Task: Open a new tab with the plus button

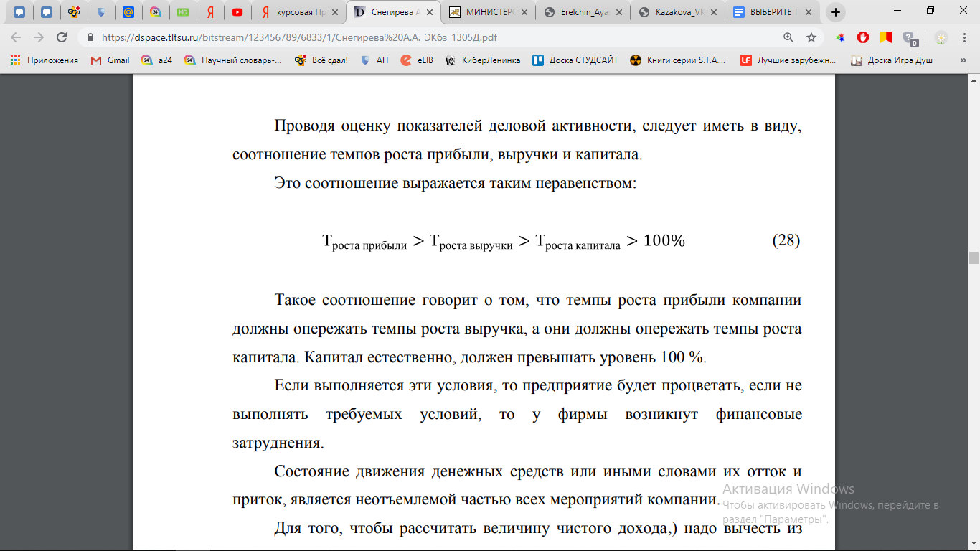Action: point(836,12)
